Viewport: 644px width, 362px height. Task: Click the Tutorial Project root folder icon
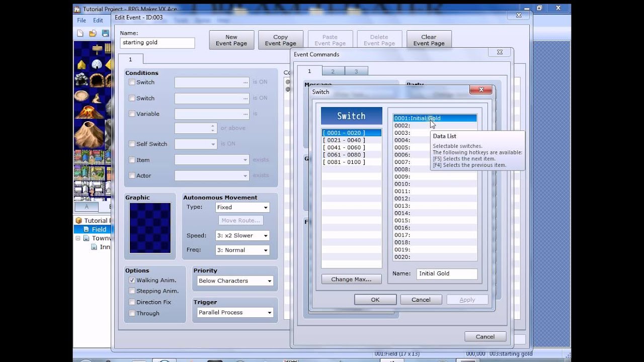click(78, 220)
